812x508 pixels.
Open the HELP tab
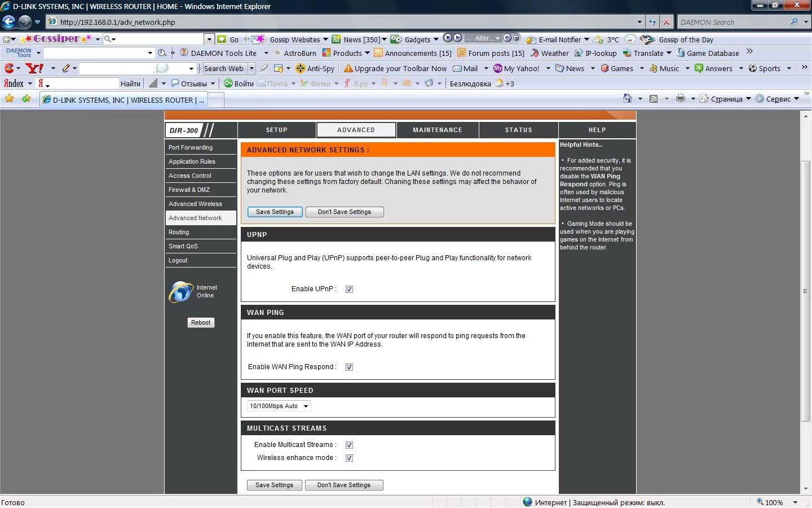597,130
